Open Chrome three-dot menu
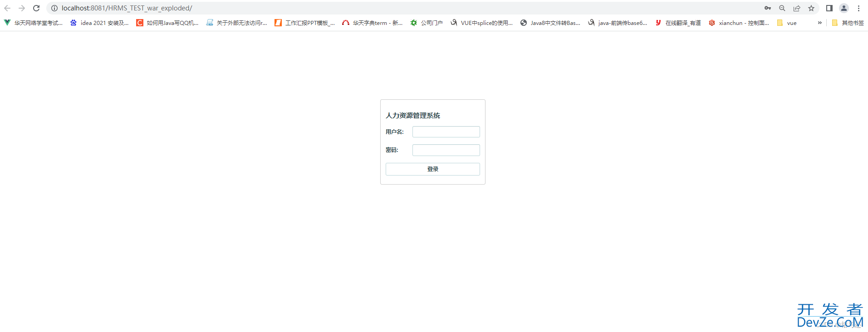Image resolution: width=868 pixels, height=332 pixels. pos(858,8)
